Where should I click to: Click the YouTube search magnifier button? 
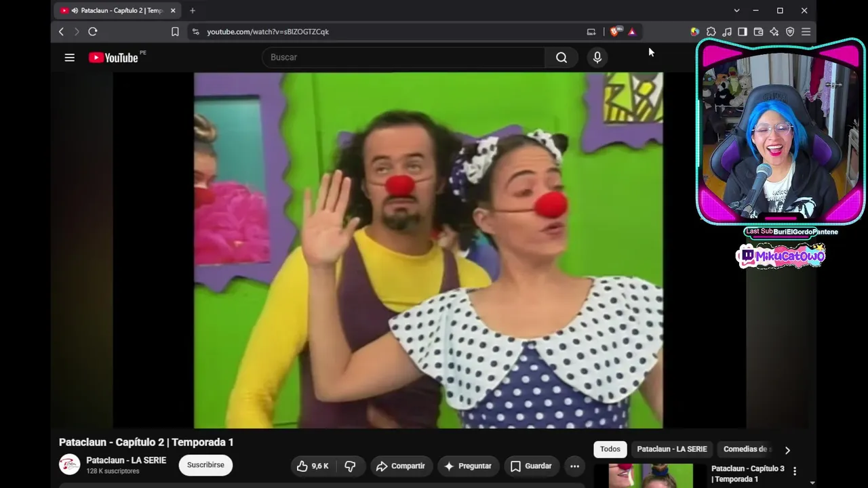[x=561, y=58]
